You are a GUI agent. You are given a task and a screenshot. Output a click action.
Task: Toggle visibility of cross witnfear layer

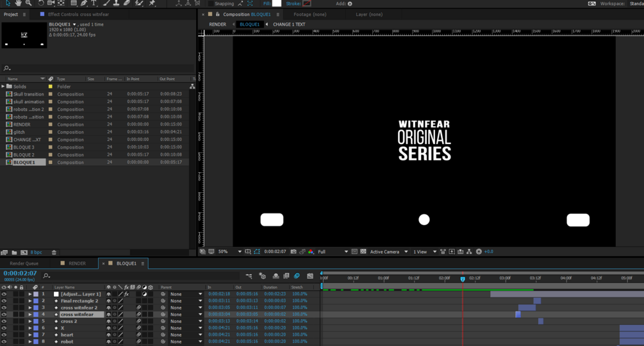[4, 315]
